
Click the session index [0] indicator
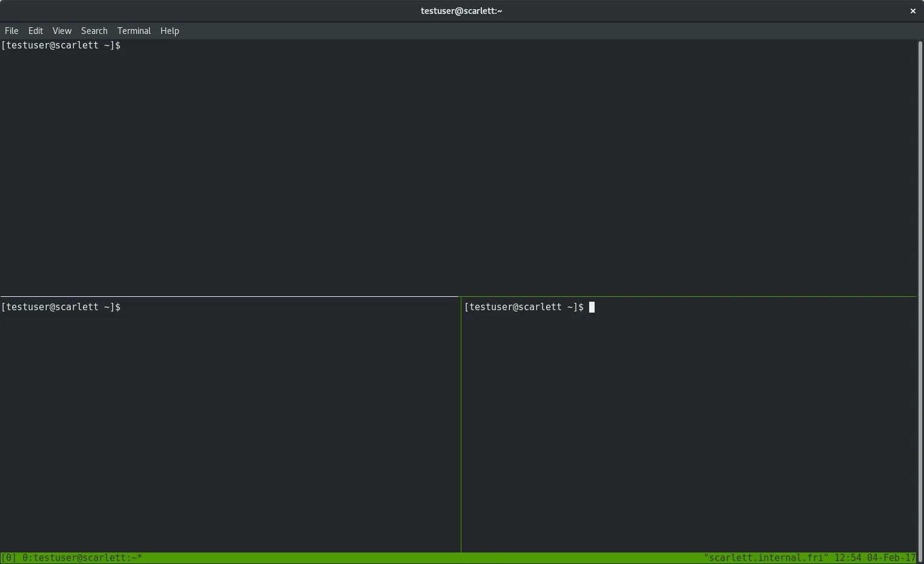coord(10,557)
